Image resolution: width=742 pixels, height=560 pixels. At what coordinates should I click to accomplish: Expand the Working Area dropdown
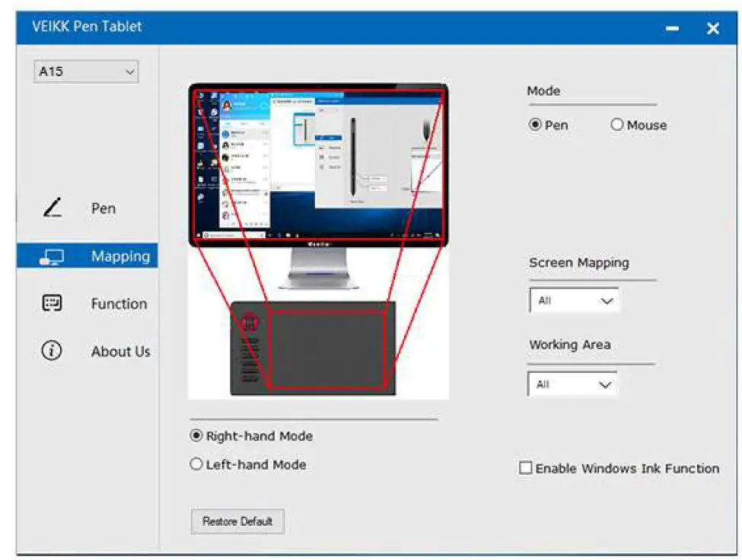[x=572, y=384]
